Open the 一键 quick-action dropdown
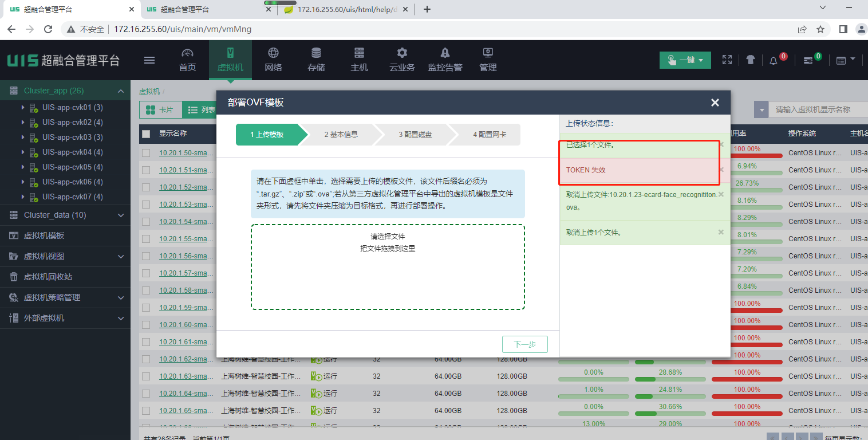The width and height of the screenshot is (868, 440). (x=685, y=60)
